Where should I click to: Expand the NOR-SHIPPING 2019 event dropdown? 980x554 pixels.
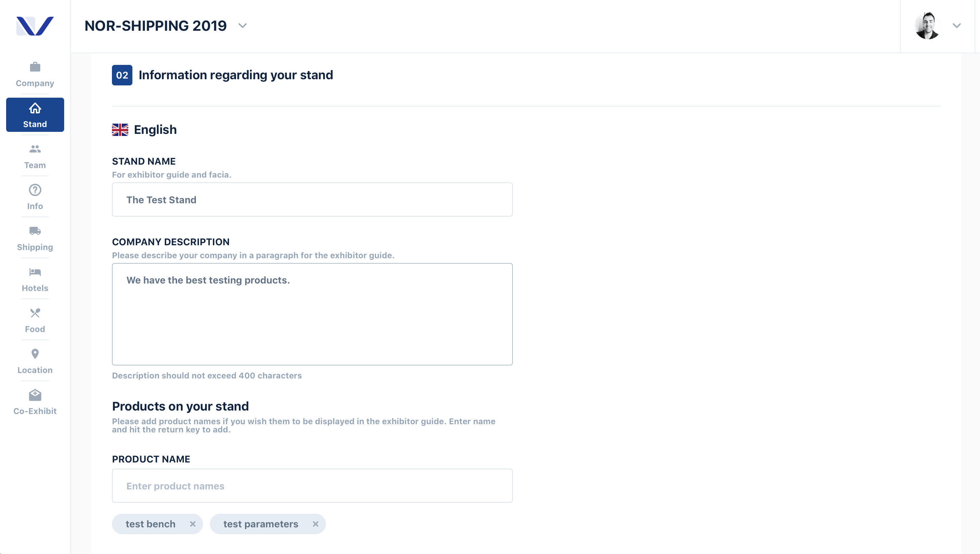pos(243,26)
